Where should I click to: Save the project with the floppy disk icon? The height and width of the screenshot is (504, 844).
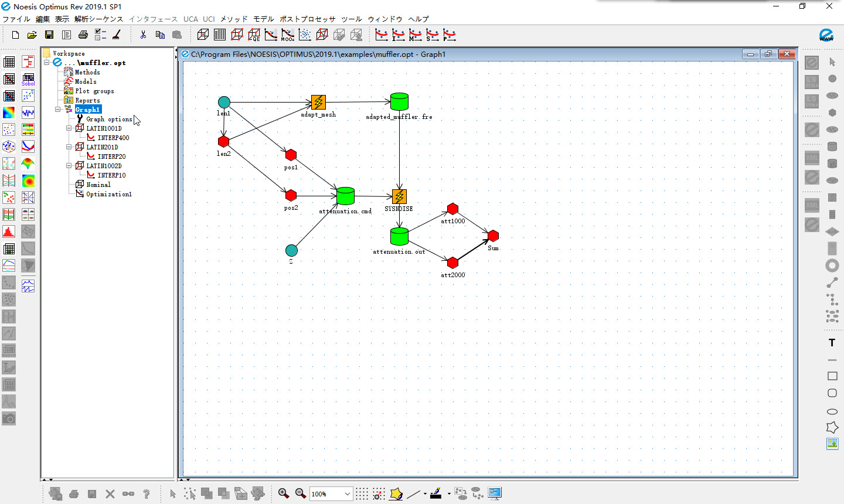click(x=49, y=35)
